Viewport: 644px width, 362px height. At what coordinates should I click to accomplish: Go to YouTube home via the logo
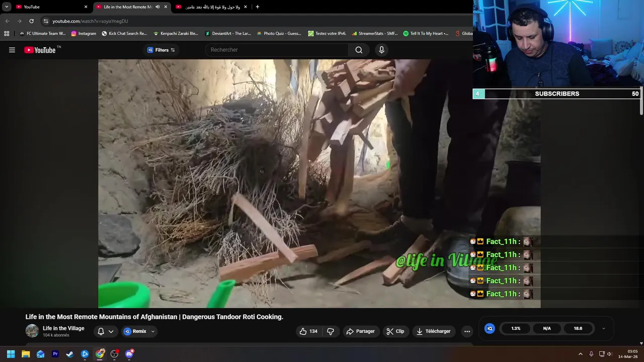point(40,50)
